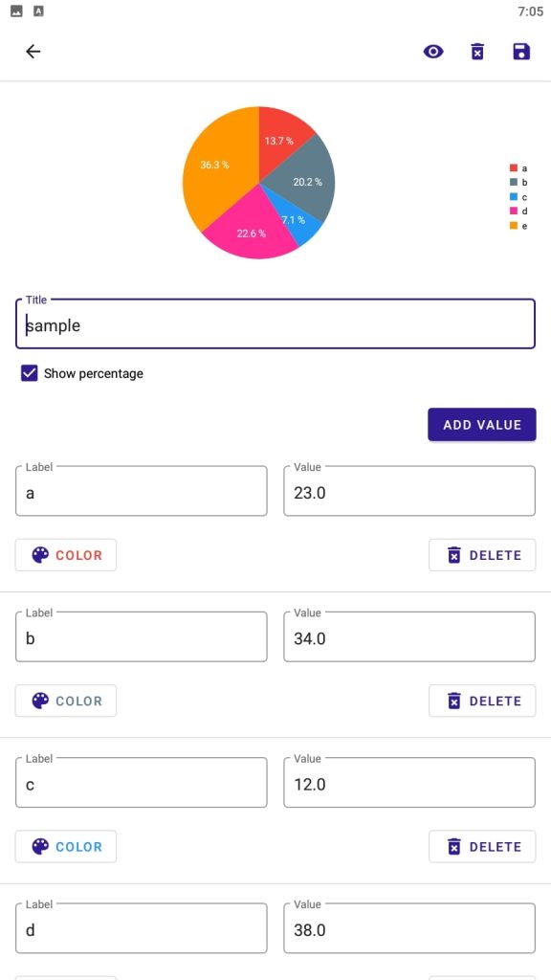
Task: Open color picker via red COLOR text
Action: (78, 555)
